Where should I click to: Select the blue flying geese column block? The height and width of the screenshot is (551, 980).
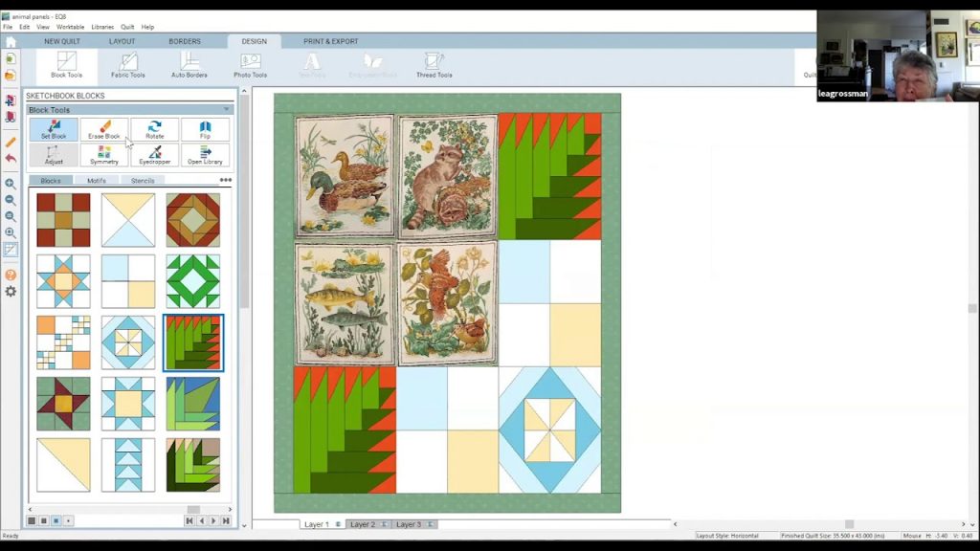128,465
